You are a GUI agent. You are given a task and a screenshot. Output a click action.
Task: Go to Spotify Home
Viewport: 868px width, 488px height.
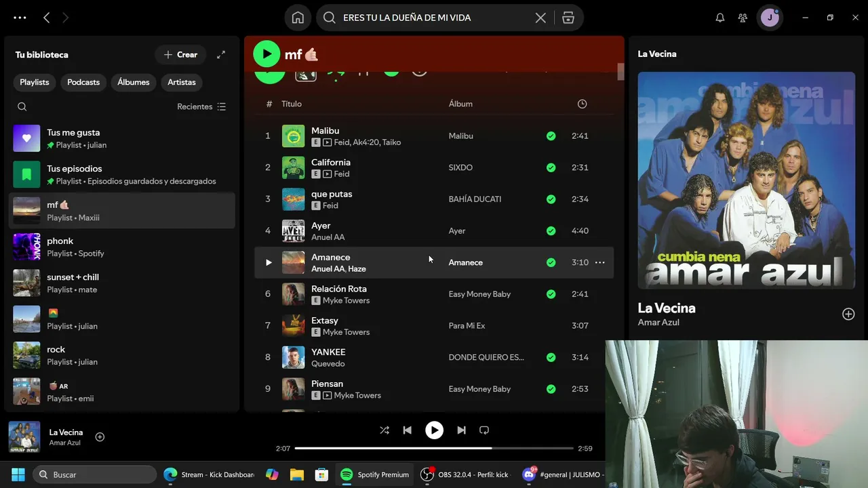(298, 18)
